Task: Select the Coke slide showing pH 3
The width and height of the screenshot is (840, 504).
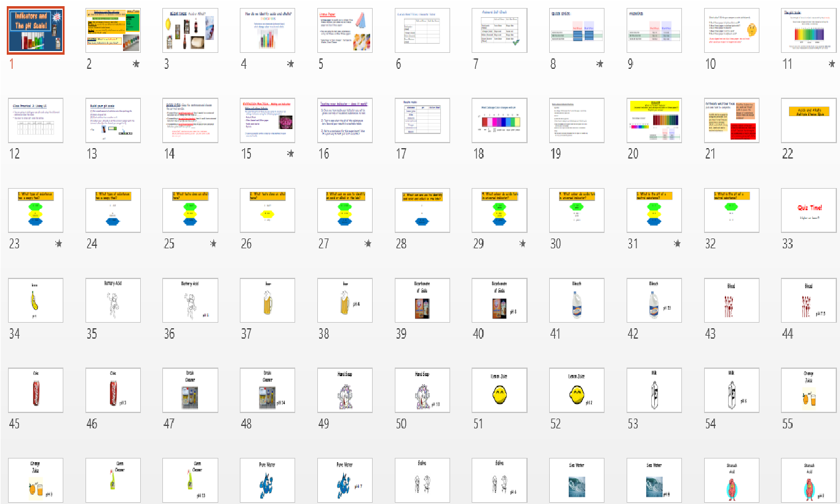Action: [113, 390]
